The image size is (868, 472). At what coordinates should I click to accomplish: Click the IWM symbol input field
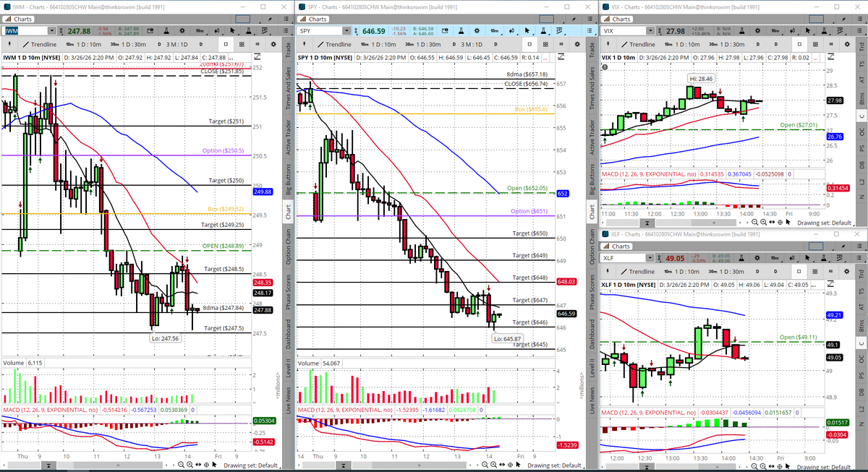25,31
